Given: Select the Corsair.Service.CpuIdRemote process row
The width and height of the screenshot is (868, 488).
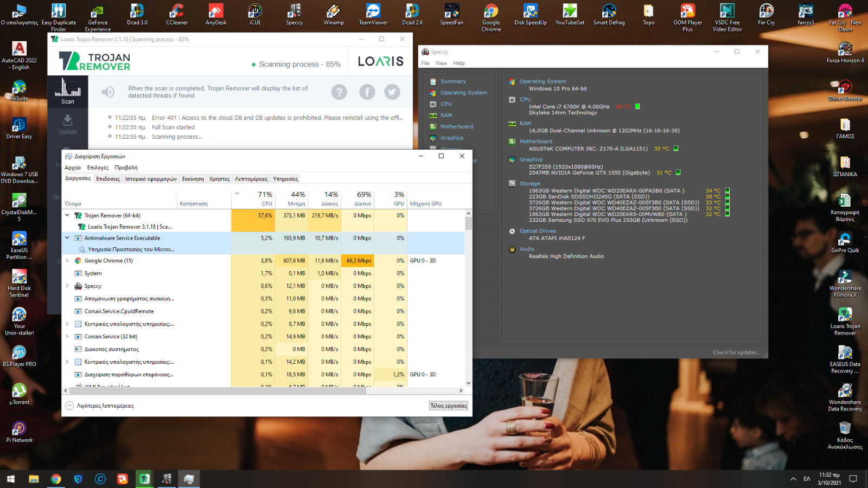Looking at the screenshot, I should click(264, 312).
